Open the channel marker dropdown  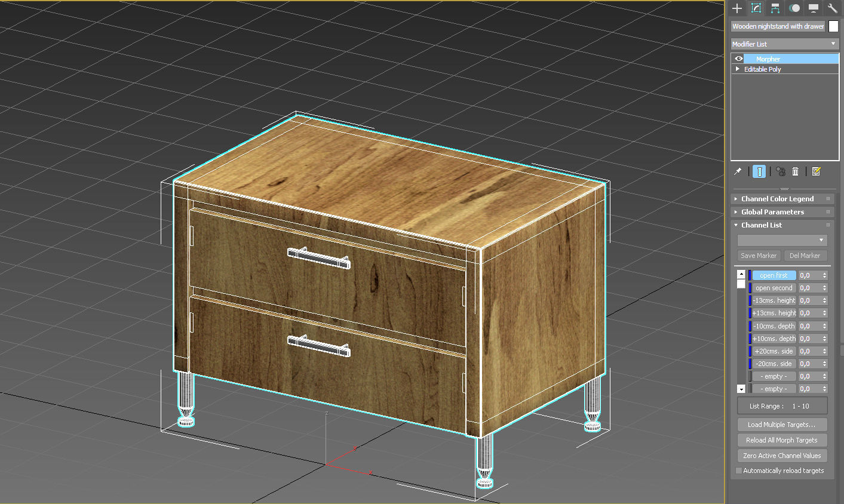click(782, 240)
